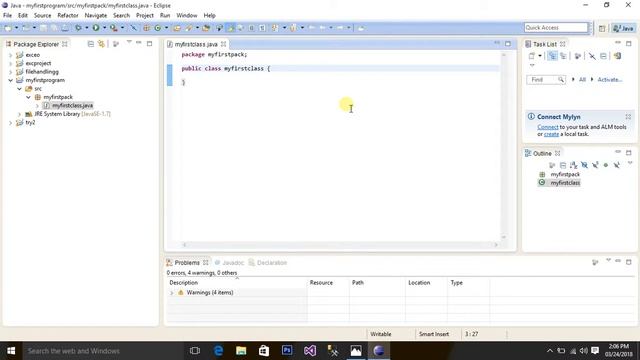The height and width of the screenshot is (360, 640).
Task: Select the myfirstclass.java editor tab
Action: point(196,44)
